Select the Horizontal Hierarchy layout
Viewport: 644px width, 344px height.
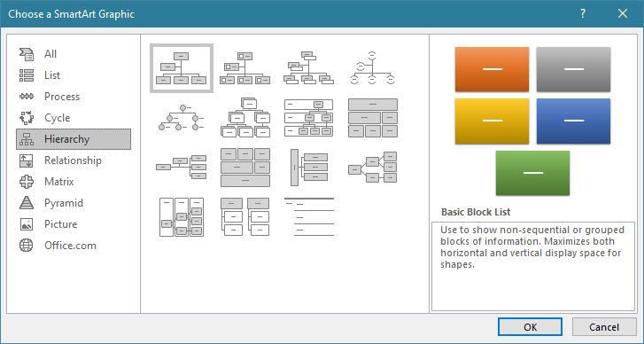point(373,167)
